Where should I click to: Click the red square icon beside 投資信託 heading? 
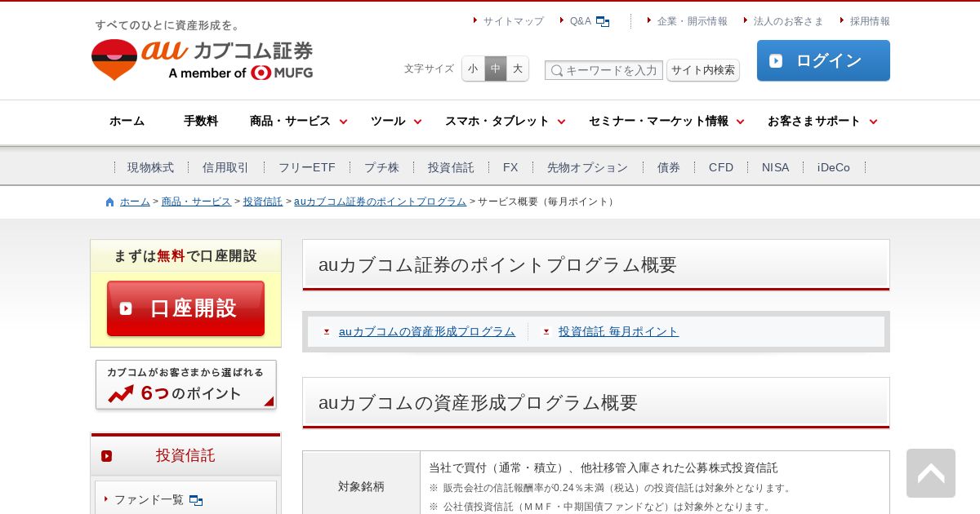(107, 456)
